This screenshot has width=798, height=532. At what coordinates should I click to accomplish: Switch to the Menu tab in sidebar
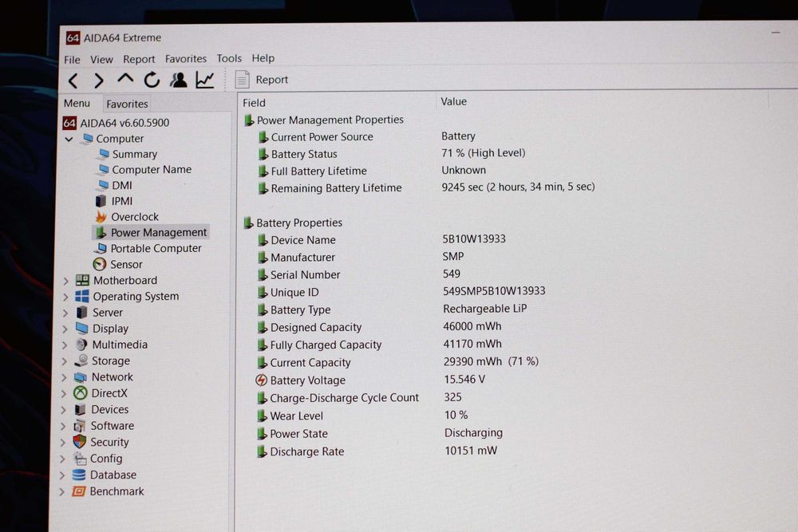click(x=77, y=103)
